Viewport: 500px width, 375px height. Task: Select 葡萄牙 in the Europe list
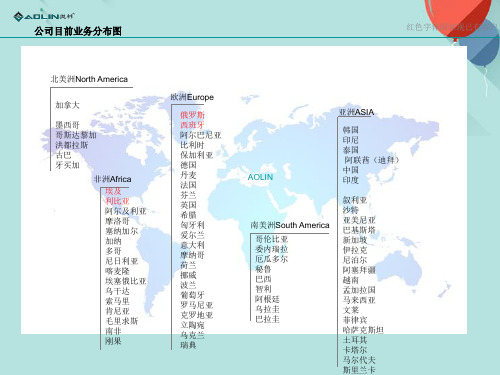pyautogui.click(x=192, y=295)
